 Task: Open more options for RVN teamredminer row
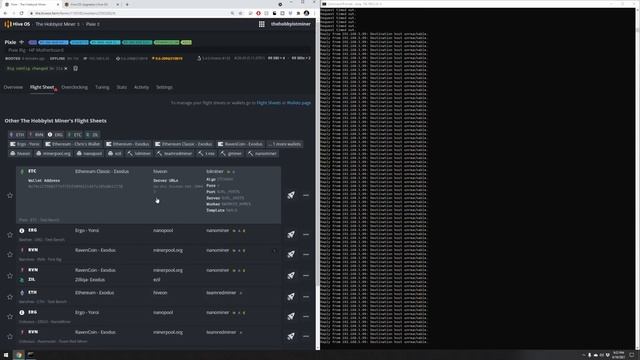[306, 336]
